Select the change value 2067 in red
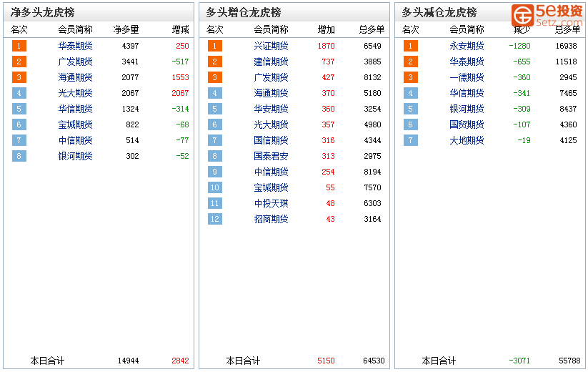 click(x=180, y=93)
